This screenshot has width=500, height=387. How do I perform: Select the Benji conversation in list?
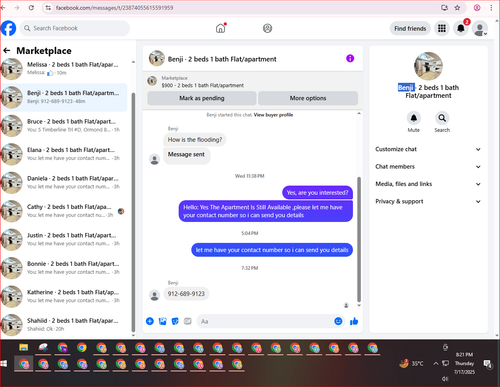[x=64, y=97]
